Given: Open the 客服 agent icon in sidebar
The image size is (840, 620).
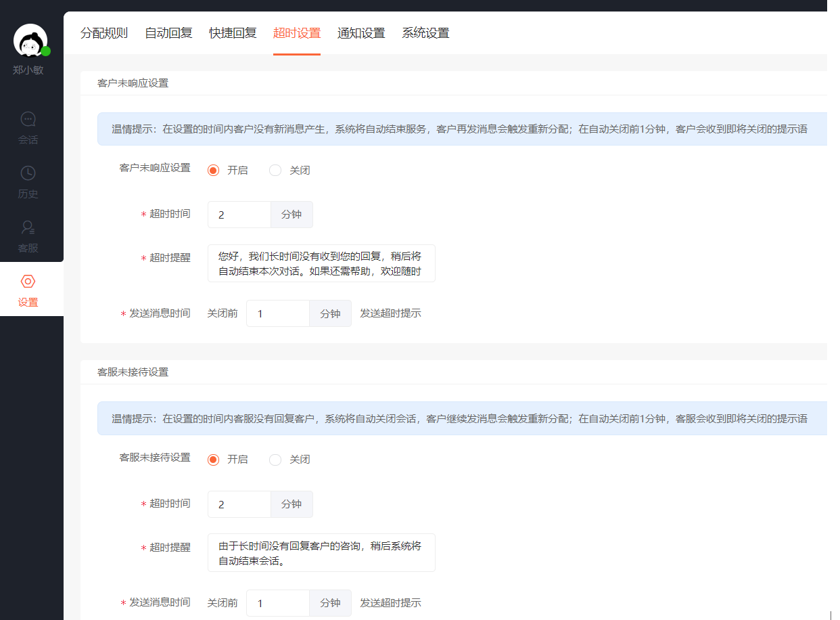Looking at the screenshot, I should 28,227.
